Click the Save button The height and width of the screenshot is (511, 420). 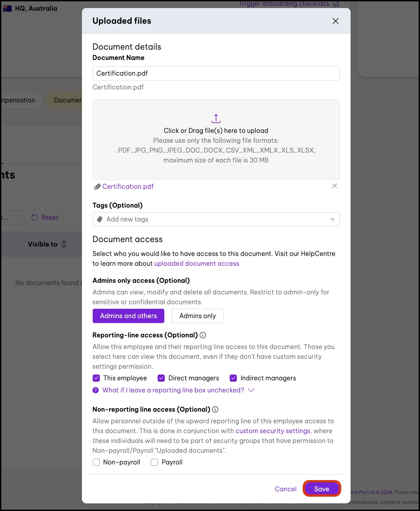[x=321, y=489]
